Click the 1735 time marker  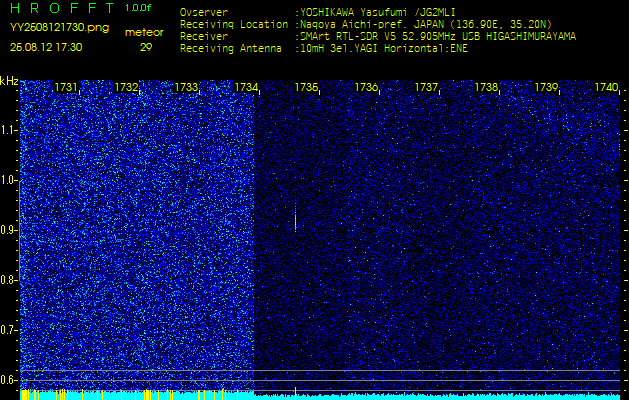(x=306, y=87)
